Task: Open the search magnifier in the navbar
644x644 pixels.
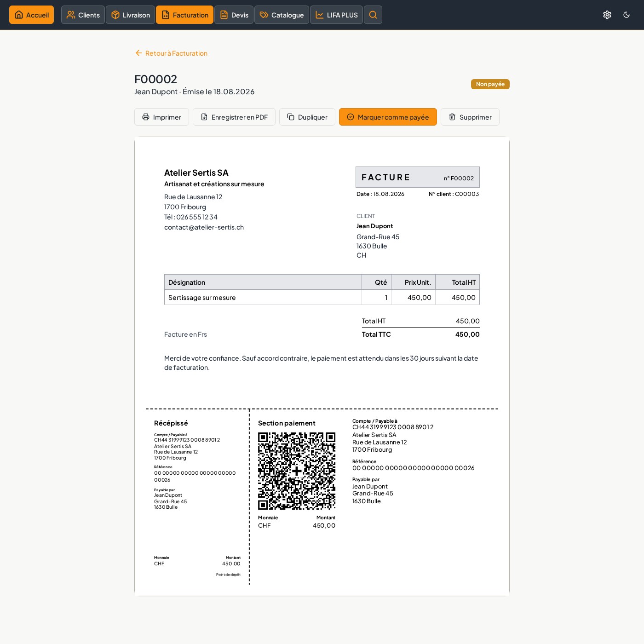Action: coord(373,15)
